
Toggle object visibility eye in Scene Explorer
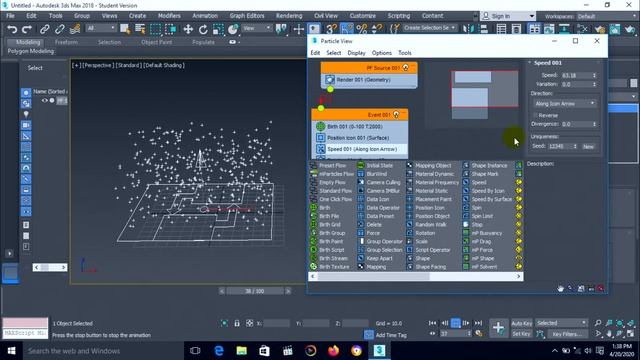44,100
